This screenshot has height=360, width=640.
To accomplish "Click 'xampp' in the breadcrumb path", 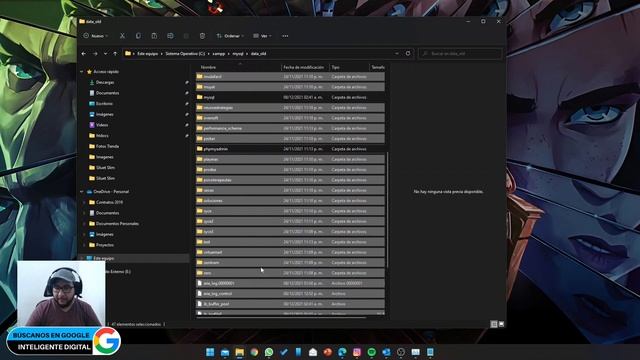I will [219, 53].
